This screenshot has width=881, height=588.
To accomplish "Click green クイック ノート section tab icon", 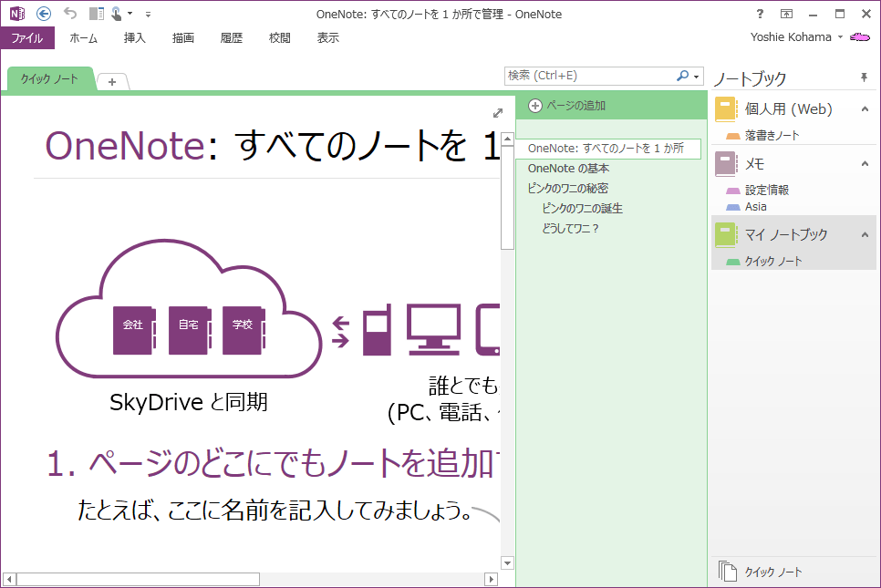I will (732, 262).
